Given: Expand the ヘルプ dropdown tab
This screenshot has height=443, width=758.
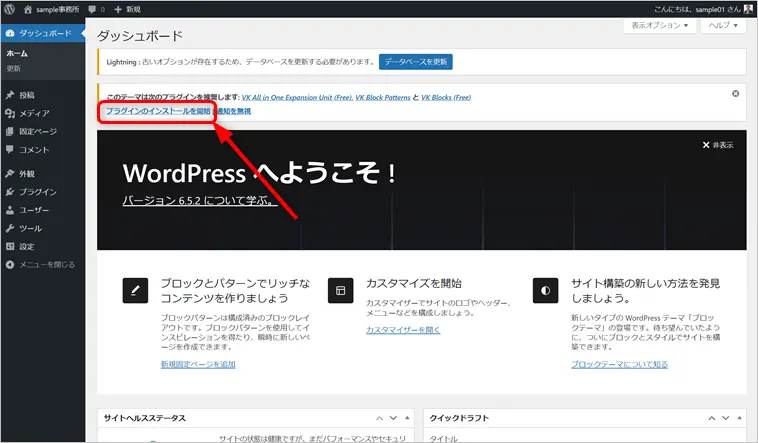Looking at the screenshot, I should pyautogui.click(x=722, y=25).
